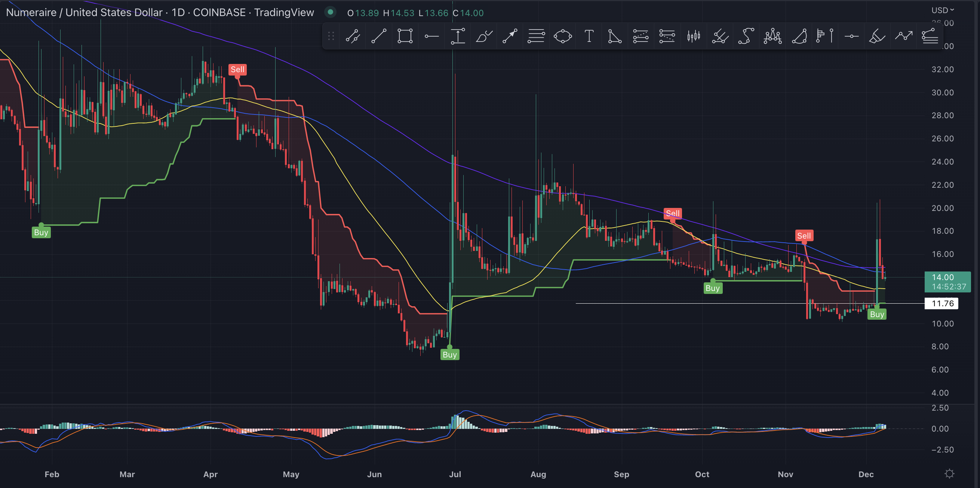Click the Feb label on time axis

coord(52,474)
